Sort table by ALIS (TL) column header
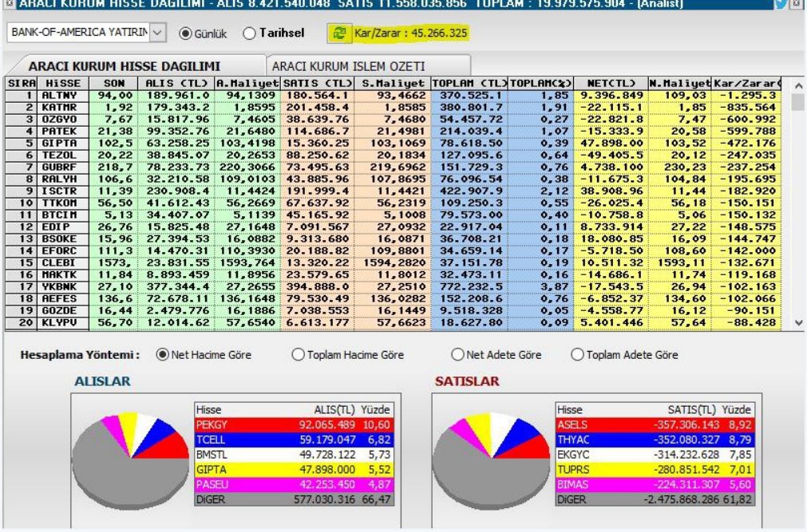This screenshot has width=807, height=532. point(176,84)
